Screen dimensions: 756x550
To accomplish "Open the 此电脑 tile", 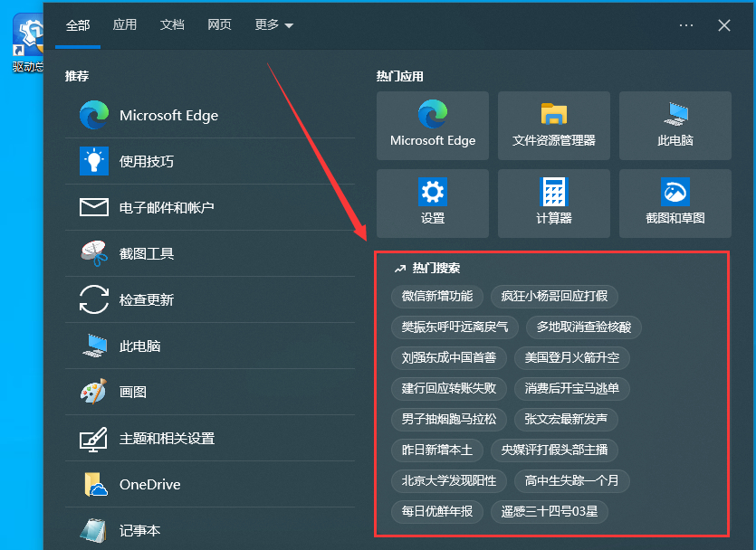I will [x=675, y=125].
